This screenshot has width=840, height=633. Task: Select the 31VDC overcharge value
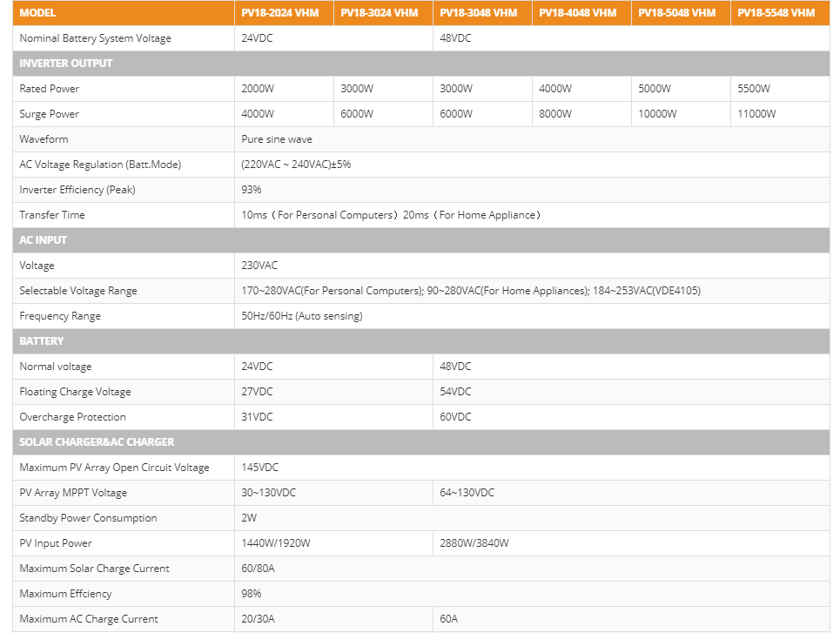click(x=257, y=416)
